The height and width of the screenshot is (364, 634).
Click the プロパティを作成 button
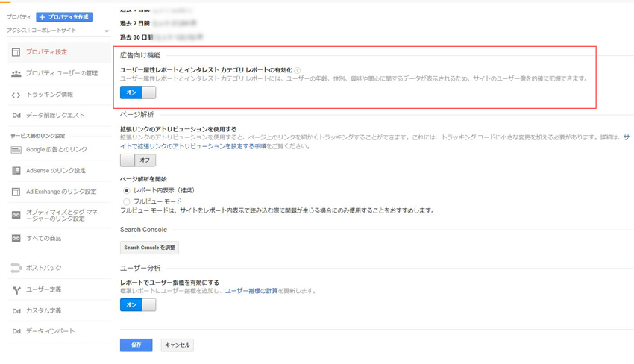tap(64, 17)
